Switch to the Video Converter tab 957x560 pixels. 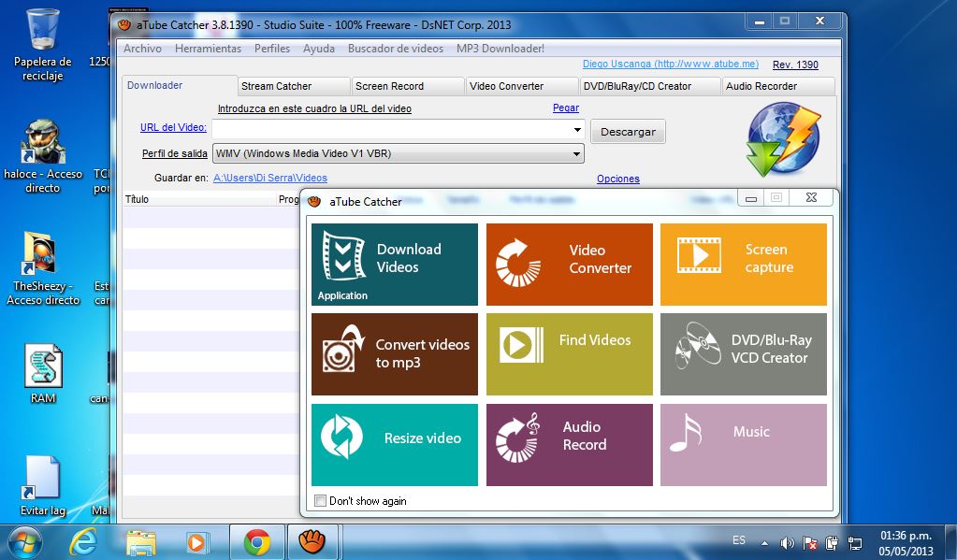click(x=522, y=86)
